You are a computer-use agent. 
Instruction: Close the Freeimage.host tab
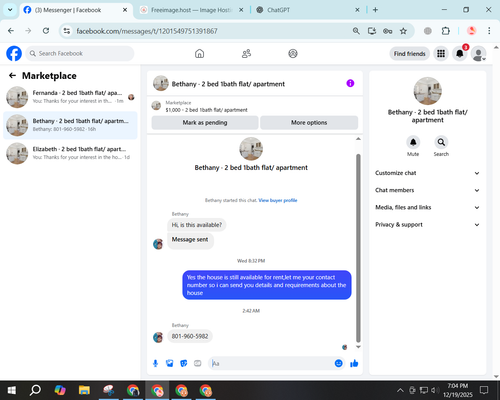pyautogui.click(x=241, y=10)
